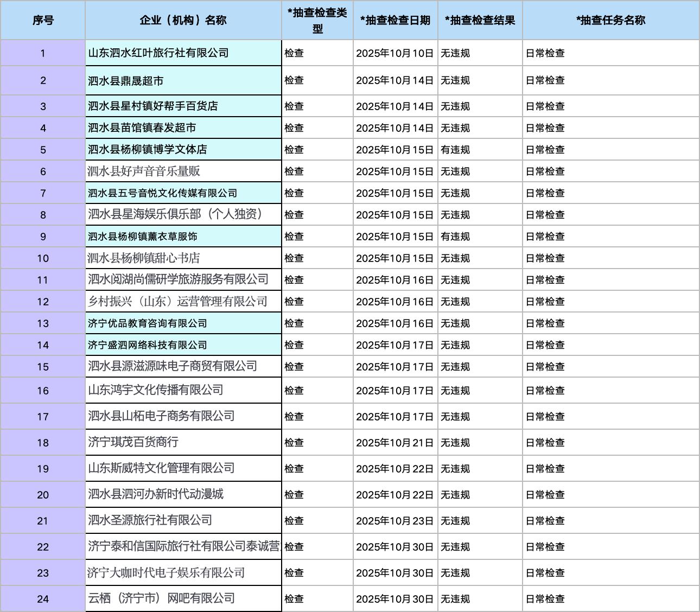
Task: Select the 泗水县鼎晟超市 cell
Action: [x=126, y=81]
